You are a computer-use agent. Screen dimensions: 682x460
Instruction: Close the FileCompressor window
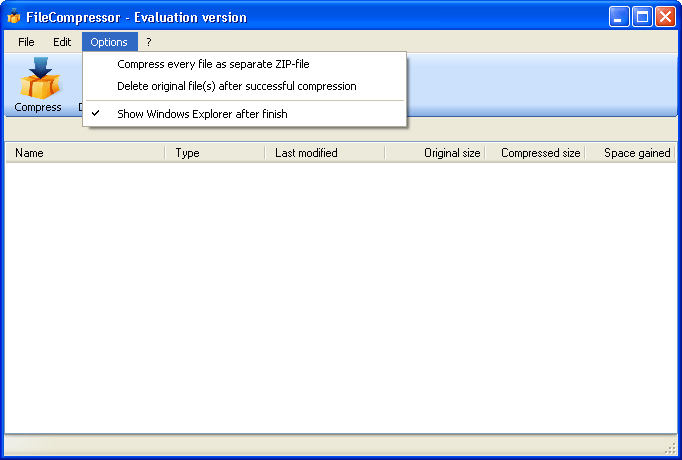(x=665, y=17)
